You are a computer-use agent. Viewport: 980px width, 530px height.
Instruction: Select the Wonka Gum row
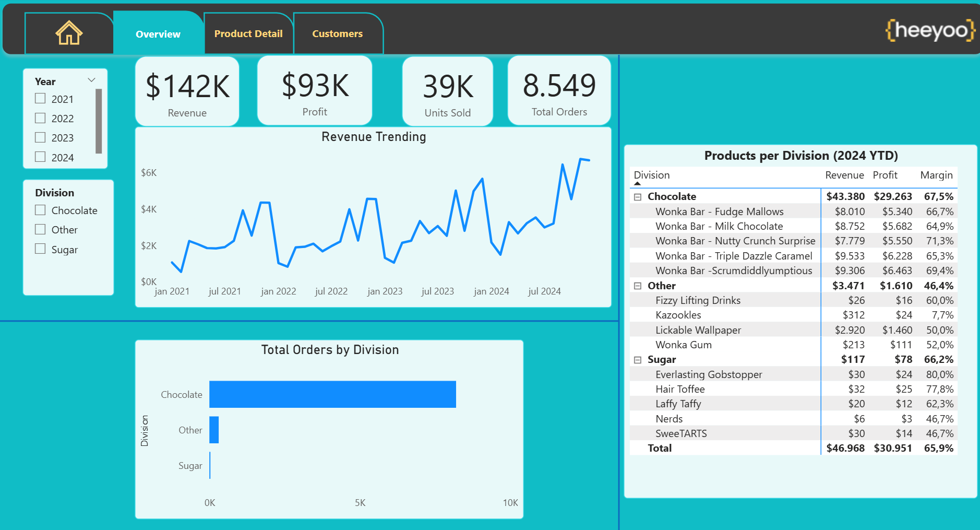[x=793, y=345]
